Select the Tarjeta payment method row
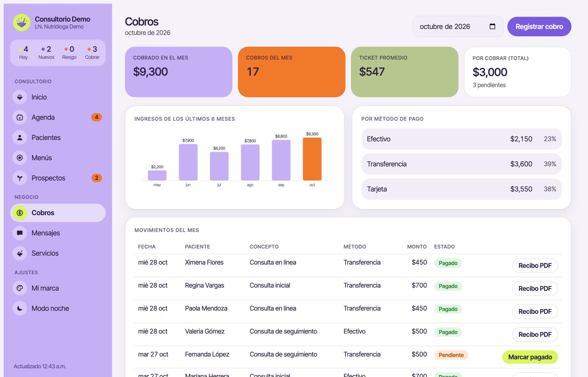The image size is (588, 377). [462, 189]
